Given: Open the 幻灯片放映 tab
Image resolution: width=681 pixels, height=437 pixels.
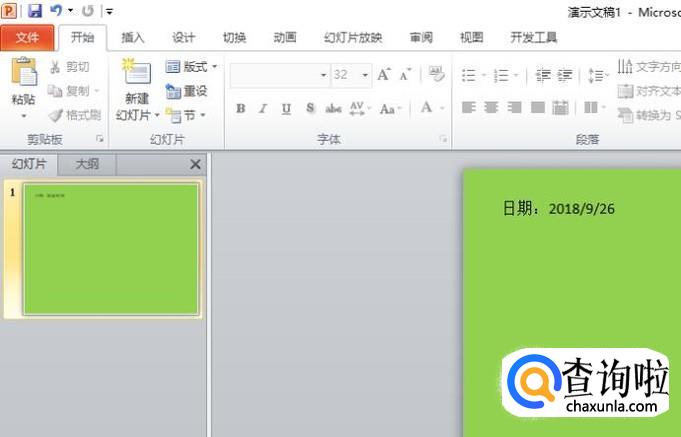Looking at the screenshot, I should coord(353,38).
